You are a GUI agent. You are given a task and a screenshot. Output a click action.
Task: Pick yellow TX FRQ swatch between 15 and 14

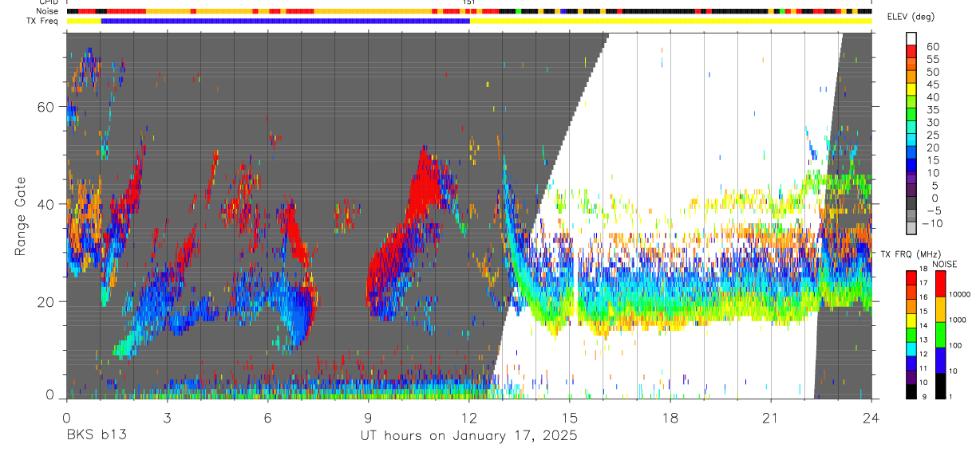(x=911, y=320)
